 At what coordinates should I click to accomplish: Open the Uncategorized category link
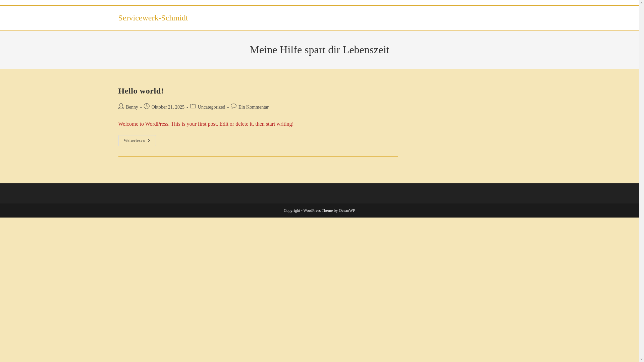pyautogui.click(x=211, y=107)
